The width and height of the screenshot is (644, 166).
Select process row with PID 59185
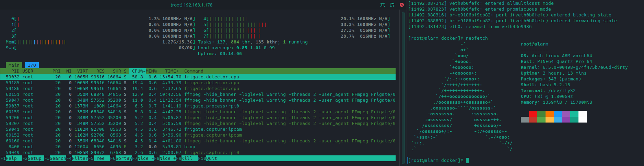(198, 82)
